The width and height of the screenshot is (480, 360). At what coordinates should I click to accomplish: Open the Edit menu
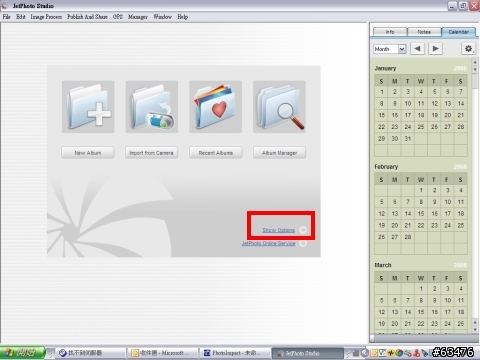pyautogui.click(x=21, y=17)
